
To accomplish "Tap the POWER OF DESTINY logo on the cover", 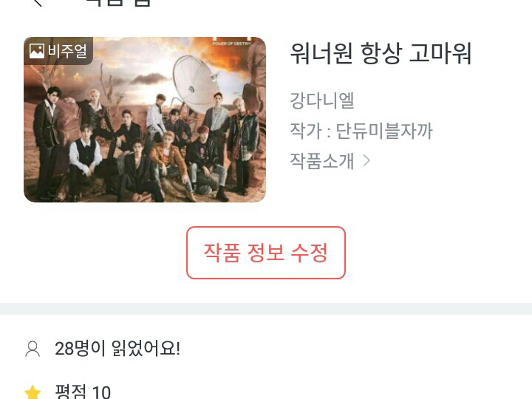I will 232,41.
